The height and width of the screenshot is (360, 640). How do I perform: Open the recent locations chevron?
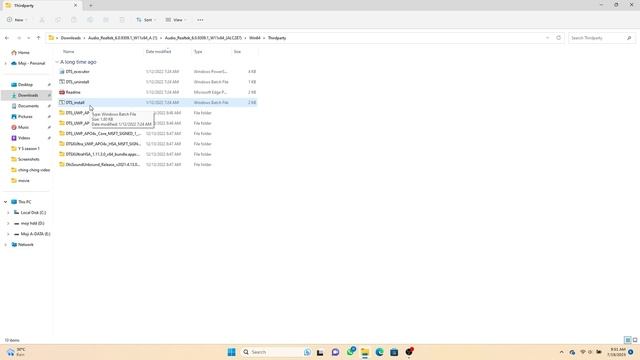(x=29, y=38)
